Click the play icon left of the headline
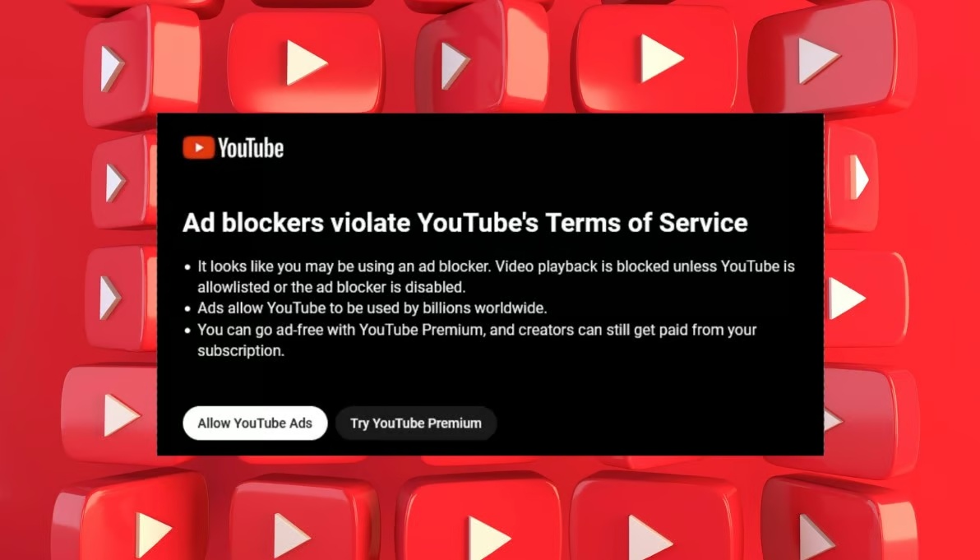 116,183
